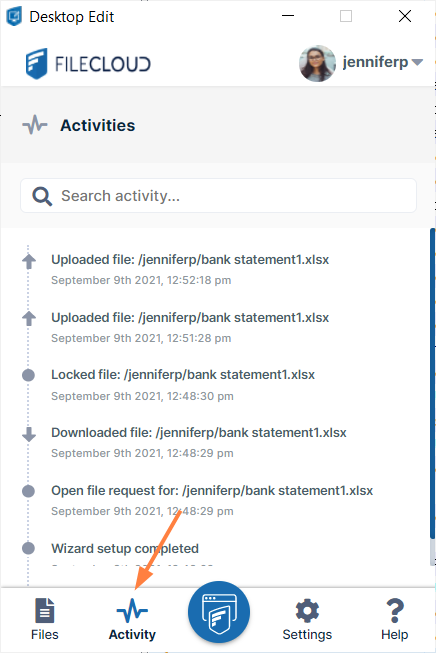Select the Wizard setup completed entry
This screenshot has height=653, width=436.
click(x=125, y=548)
